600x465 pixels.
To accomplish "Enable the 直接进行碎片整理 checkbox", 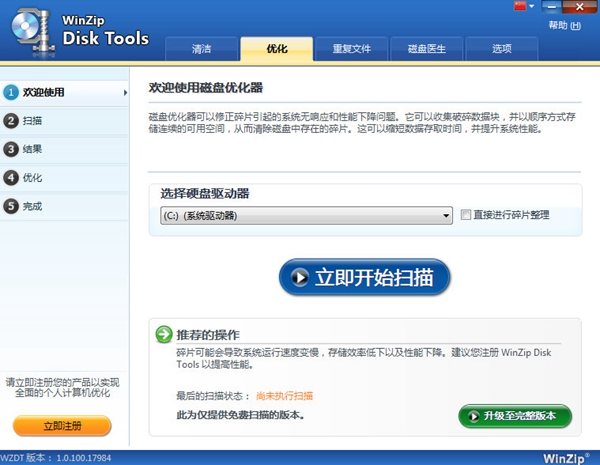I will [466, 215].
